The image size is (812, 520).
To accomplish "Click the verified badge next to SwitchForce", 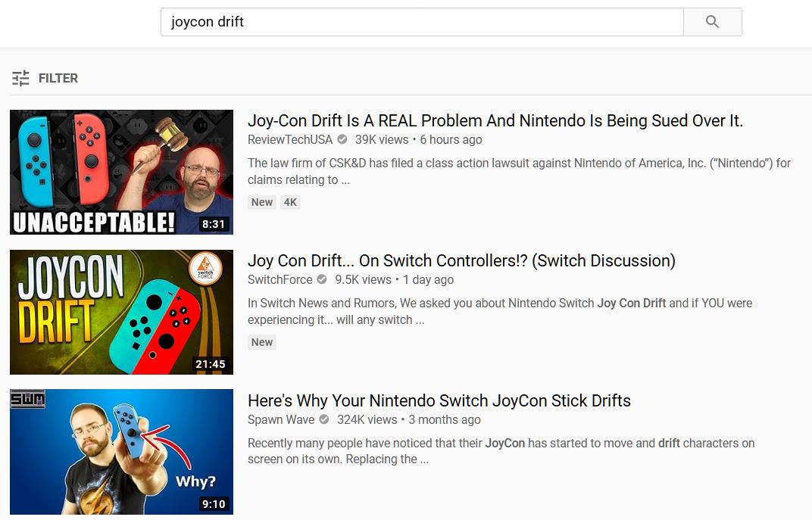I will tap(322, 279).
